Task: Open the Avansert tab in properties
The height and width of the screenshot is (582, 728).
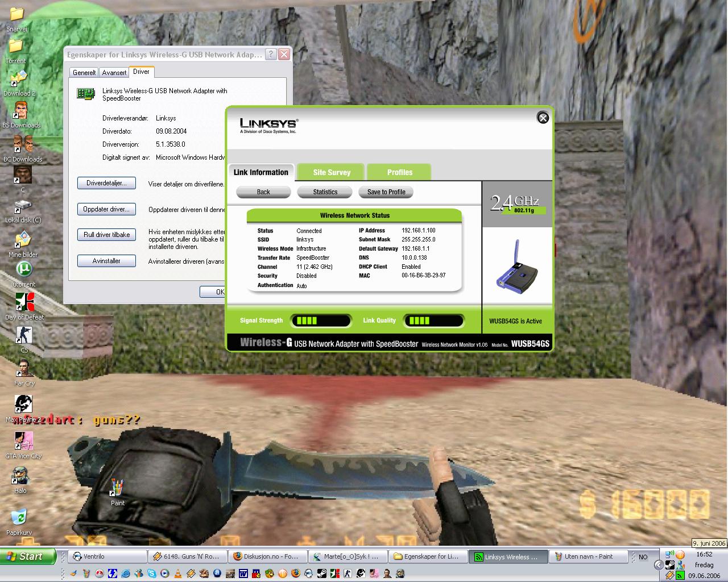Action: (114, 72)
